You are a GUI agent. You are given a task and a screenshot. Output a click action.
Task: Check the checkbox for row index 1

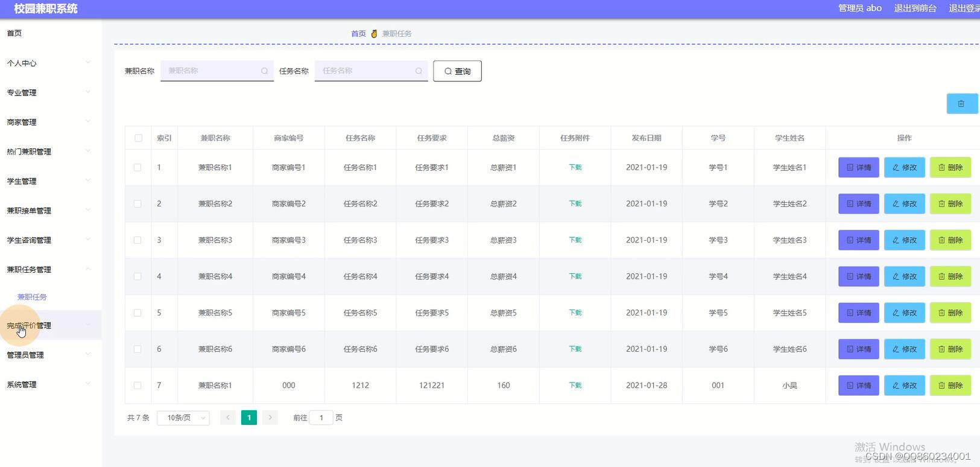click(x=138, y=168)
